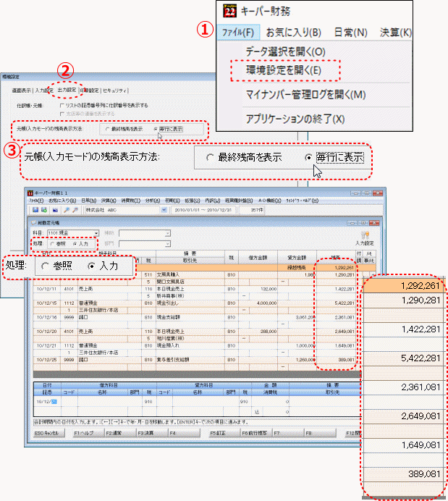Select 参照 radio in enlarged 処理 callout
Screen dimensions: 448x501
[x=46, y=266]
